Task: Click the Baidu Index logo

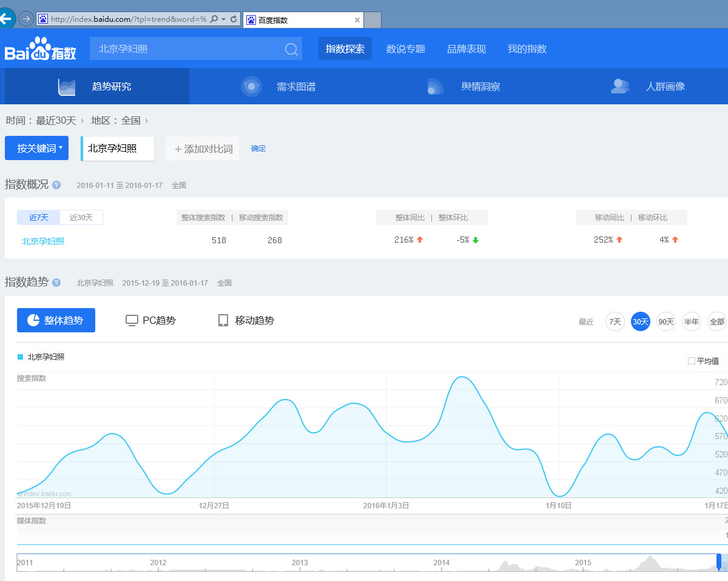Action: click(x=41, y=49)
